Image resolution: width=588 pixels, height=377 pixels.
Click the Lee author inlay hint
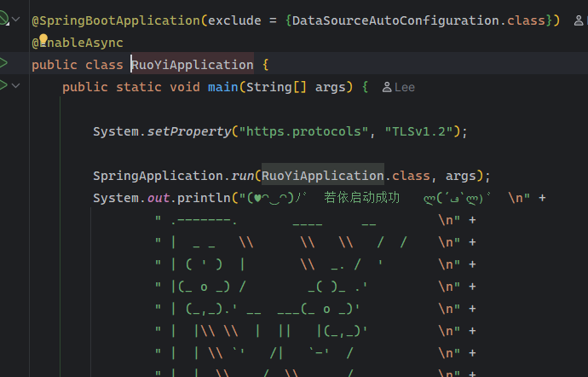coord(405,88)
